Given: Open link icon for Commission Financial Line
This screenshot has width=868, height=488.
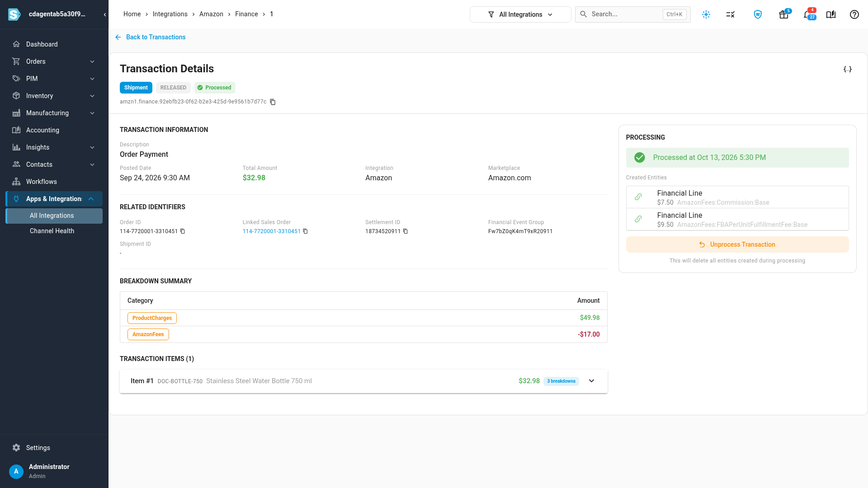Looking at the screenshot, I should [638, 197].
